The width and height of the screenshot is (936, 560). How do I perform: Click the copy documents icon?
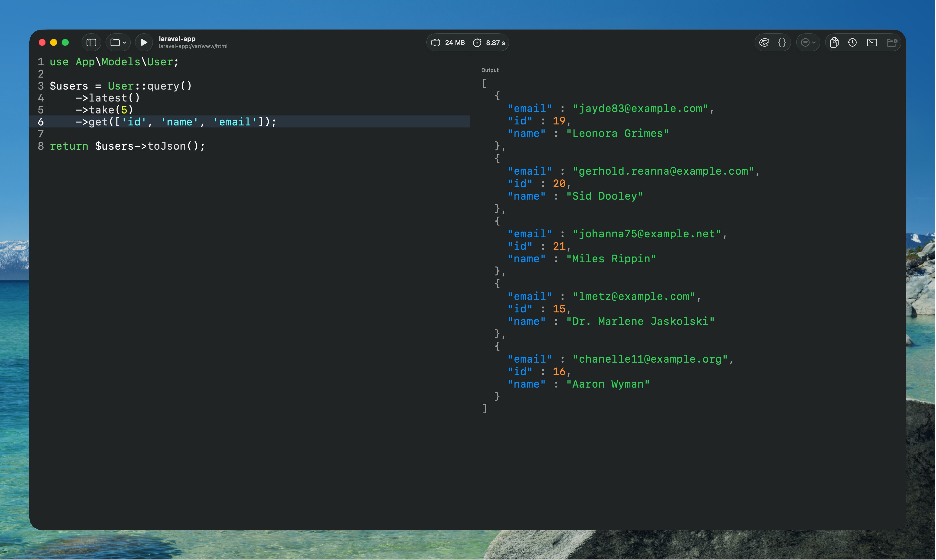[834, 43]
